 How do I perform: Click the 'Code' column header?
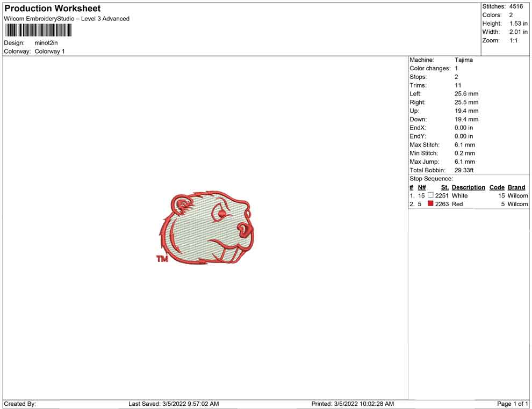(497, 187)
